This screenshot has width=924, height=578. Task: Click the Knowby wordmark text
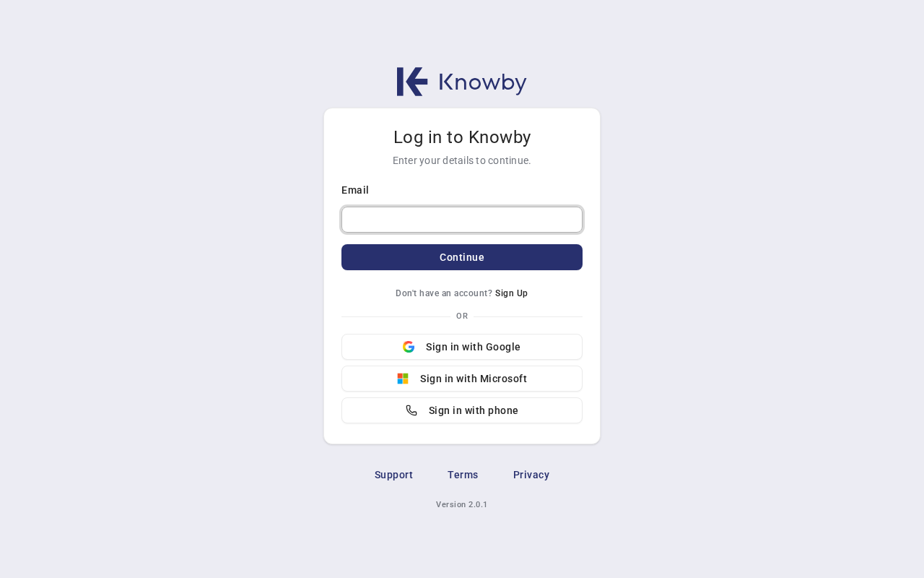pyautogui.click(x=483, y=82)
